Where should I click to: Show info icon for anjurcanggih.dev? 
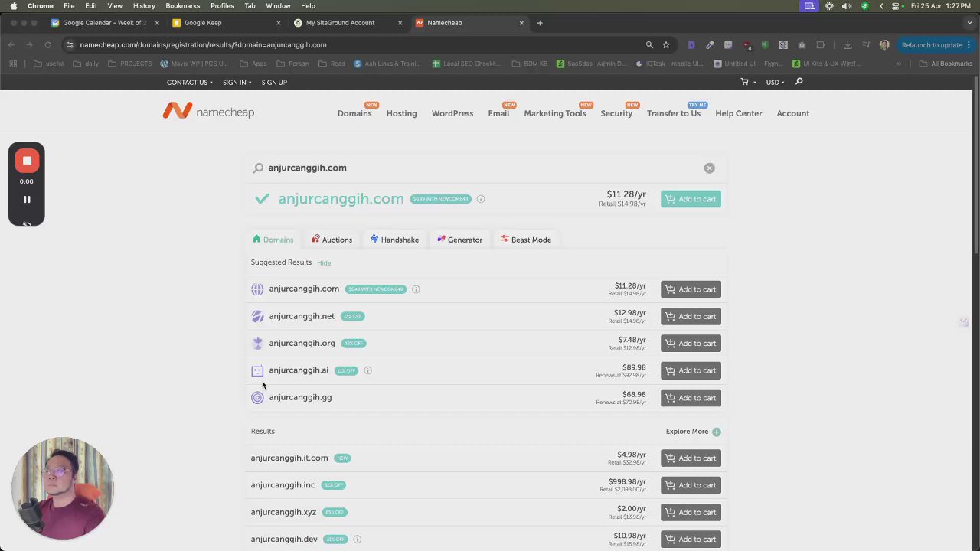(357, 540)
